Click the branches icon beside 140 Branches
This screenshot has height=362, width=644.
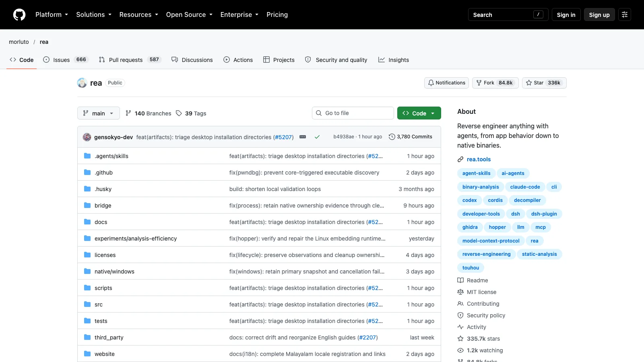tap(128, 113)
